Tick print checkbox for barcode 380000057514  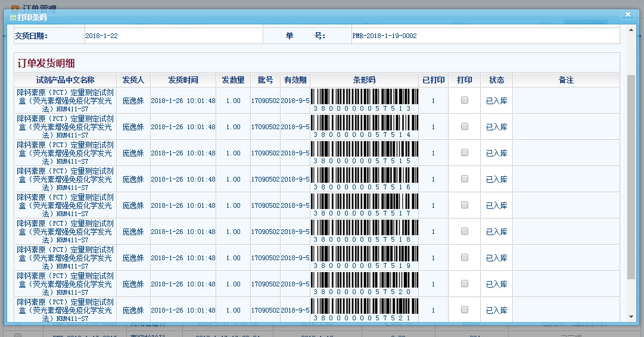(465, 126)
